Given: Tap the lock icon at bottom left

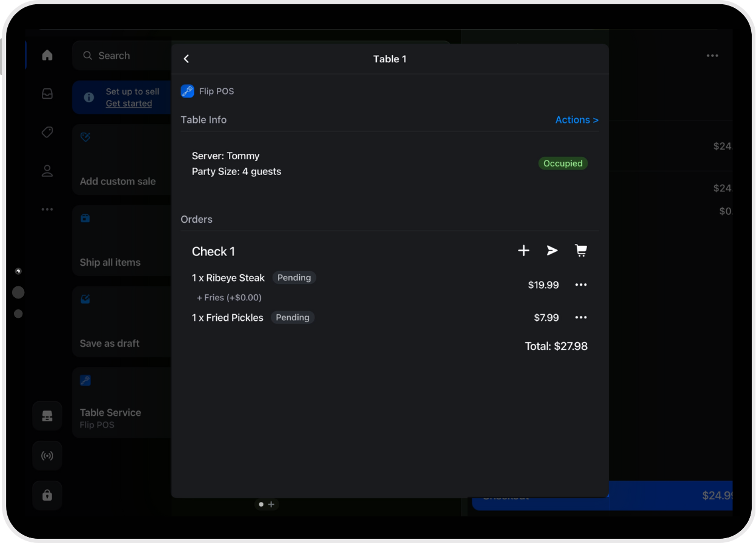Looking at the screenshot, I should coord(47,495).
